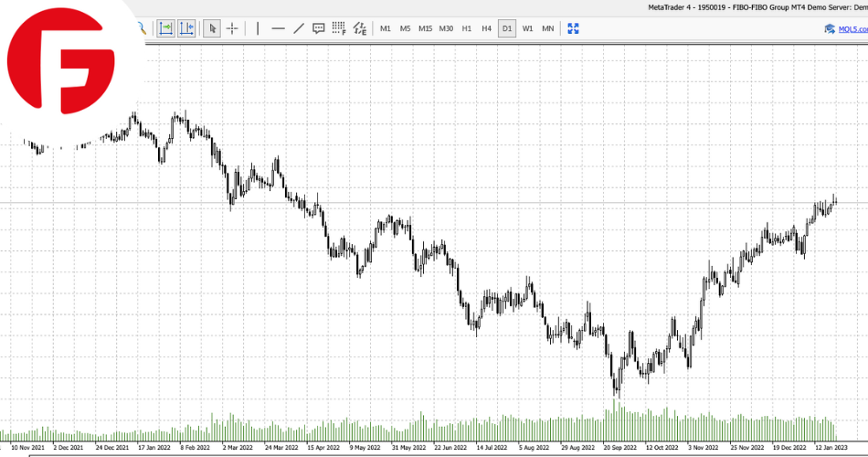Pick the vertical line drawing tool
Viewport: 868px width, 457px height.
[x=258, y=28]
